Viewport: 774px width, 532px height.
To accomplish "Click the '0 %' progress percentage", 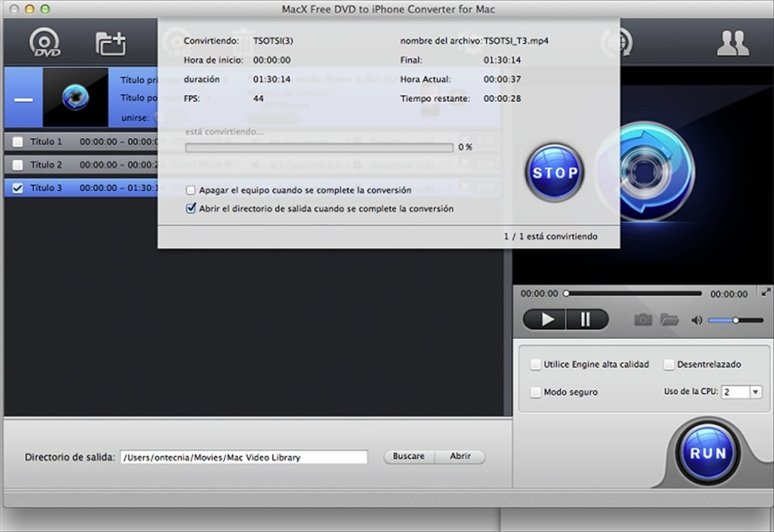I will [x=465, y=147].
